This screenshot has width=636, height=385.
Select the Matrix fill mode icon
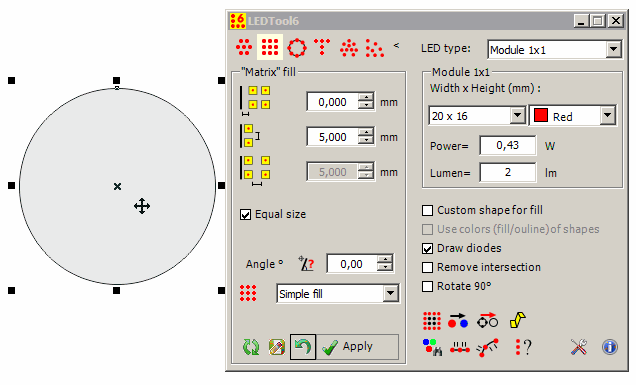[x=270, y=47]
